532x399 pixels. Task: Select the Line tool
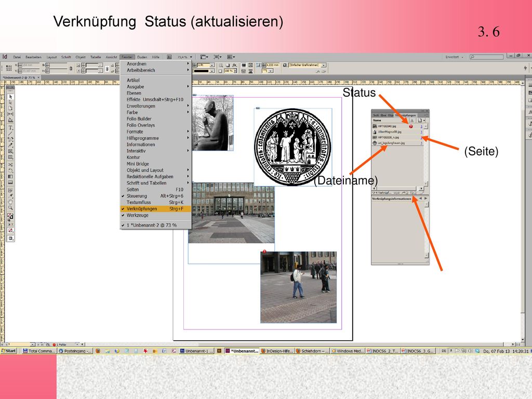click(x=10, y=134)
